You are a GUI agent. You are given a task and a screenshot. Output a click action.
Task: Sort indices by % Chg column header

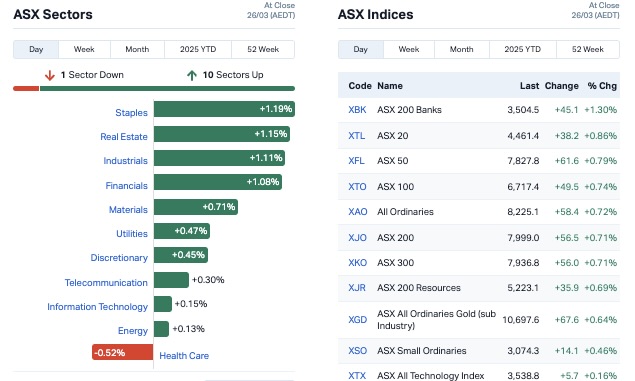[x=602, y=86]
